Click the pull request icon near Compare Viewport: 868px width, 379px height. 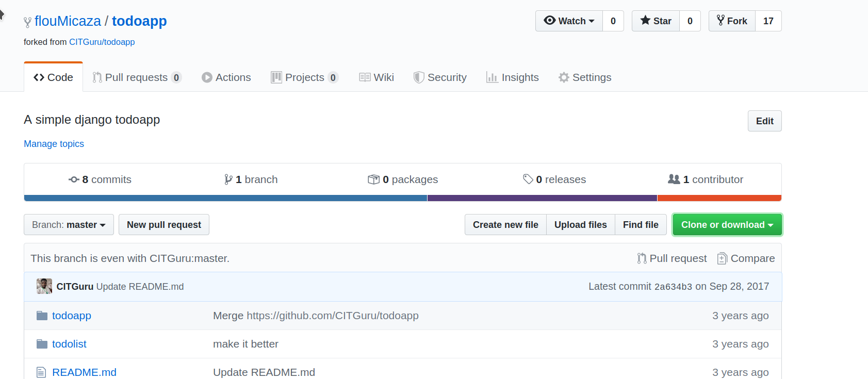[x=642, y=258]
